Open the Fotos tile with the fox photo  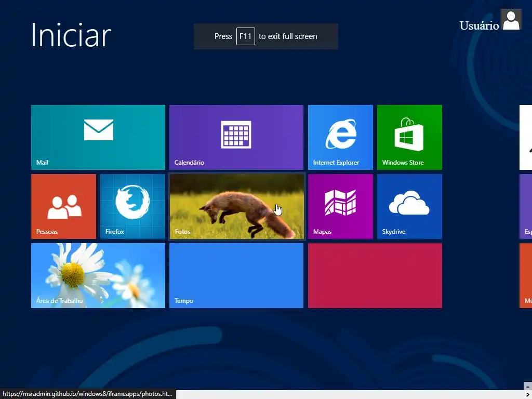[x=236, y=207]
